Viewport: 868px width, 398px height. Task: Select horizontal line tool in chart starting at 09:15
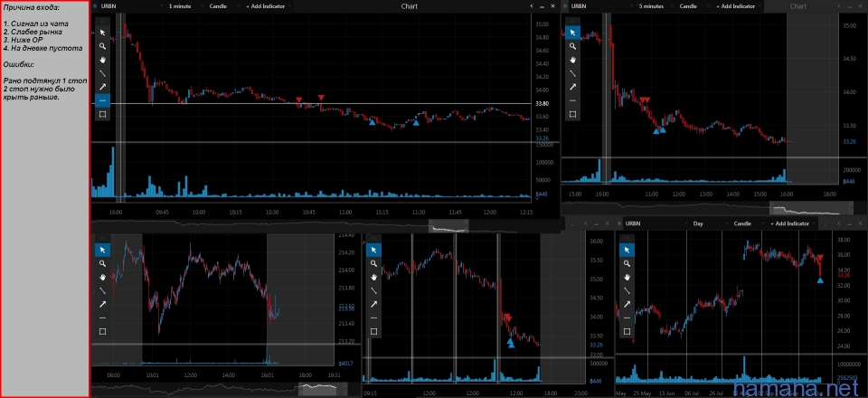(373, 317)
